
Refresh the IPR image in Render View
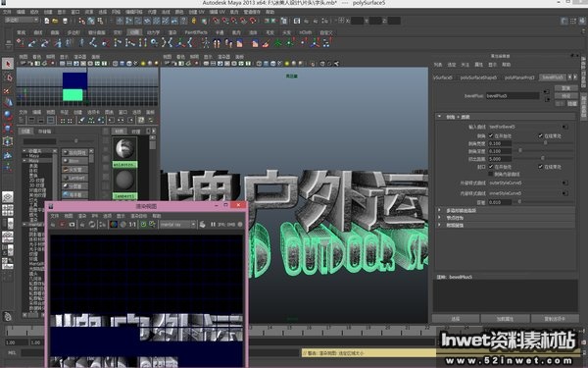pos(92,224)
